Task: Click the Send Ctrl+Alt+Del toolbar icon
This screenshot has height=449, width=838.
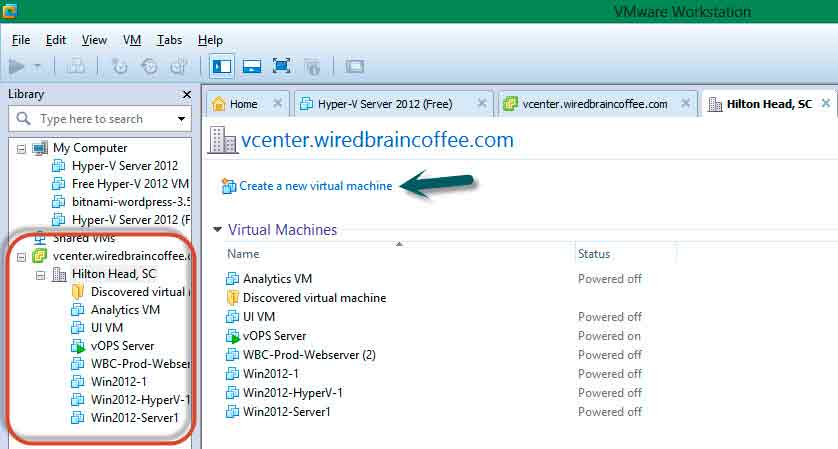Action: point(75,67)
